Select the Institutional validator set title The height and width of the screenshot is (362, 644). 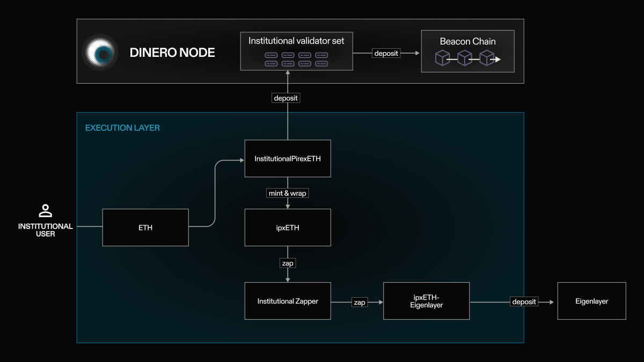point(296,41)
